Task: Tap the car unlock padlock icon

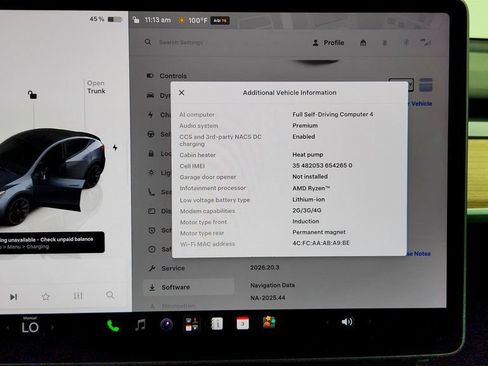Action: 32,95
